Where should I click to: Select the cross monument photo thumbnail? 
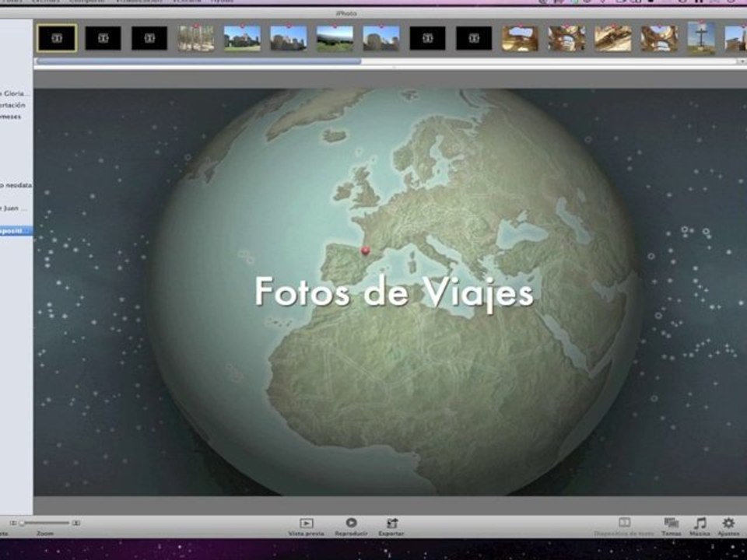pos(701,38)
